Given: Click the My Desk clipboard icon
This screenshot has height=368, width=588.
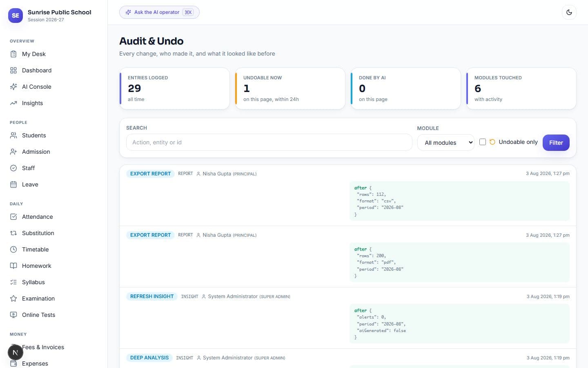Looking at the screenshot, I should click(13, 54).
